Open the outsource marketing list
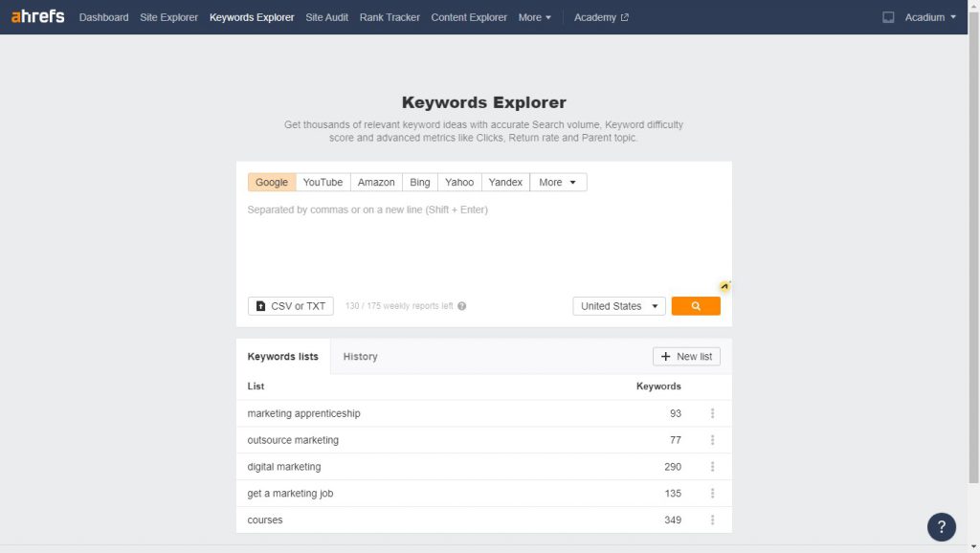The width and height of the screenshot is (980, 553). tap(293, 440)
